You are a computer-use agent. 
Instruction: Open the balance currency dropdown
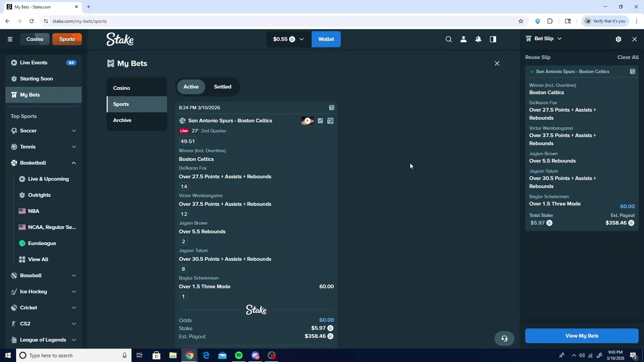click(x=288, y=39)
